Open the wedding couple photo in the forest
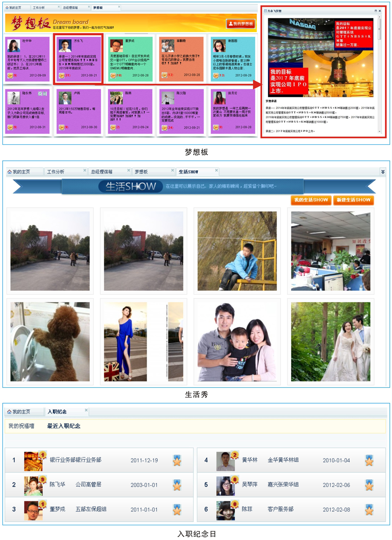Image resolution: width=392 pixels, height=540 pixels. coord(331,341)
